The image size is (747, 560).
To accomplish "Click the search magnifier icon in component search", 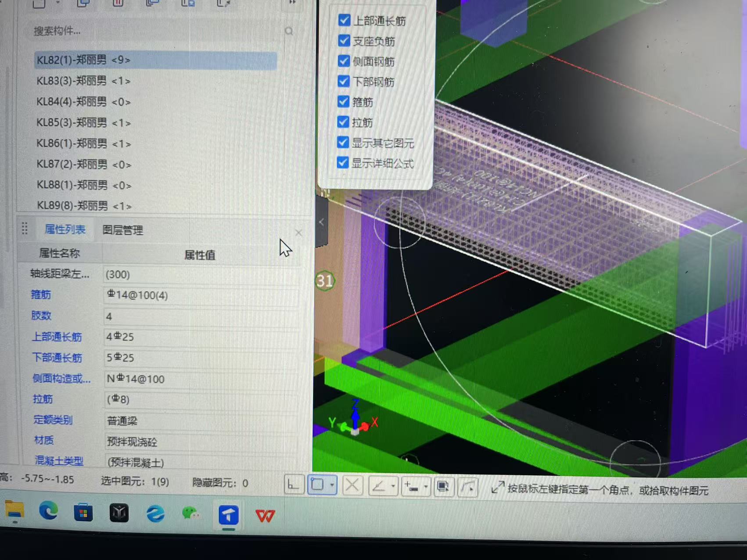I will coord(289,31).
